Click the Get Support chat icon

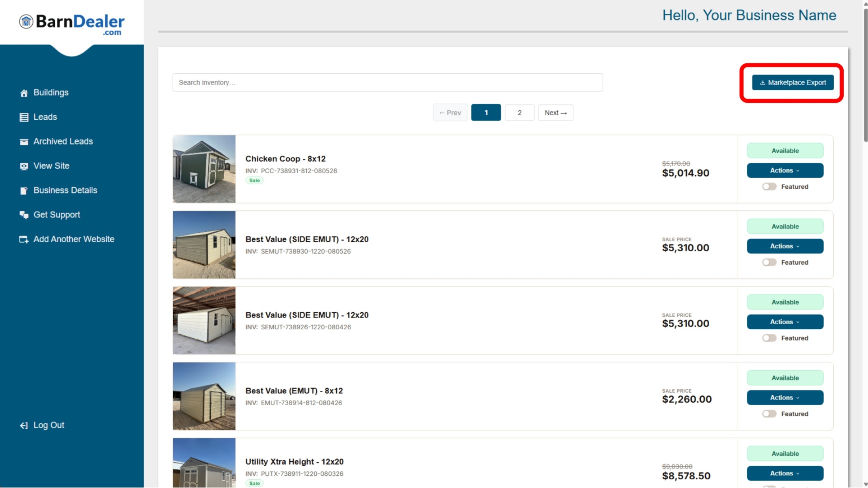pyautogui.click(x=24, y=215)
